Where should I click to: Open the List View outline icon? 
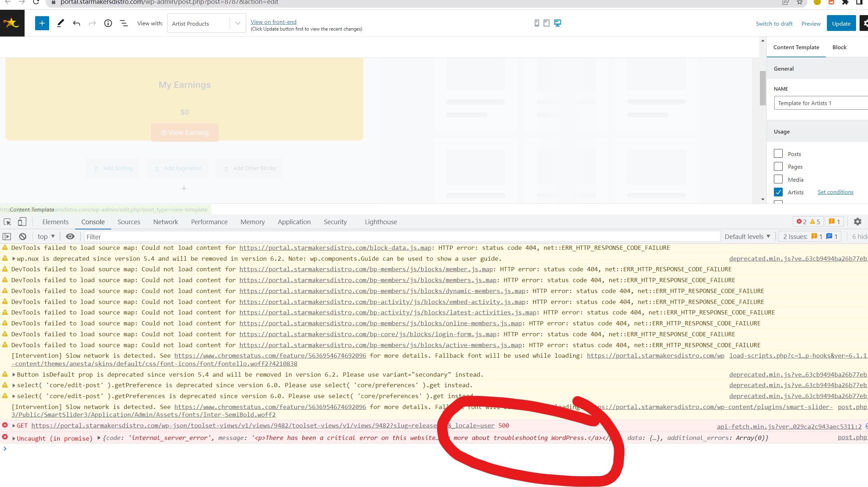124,23
